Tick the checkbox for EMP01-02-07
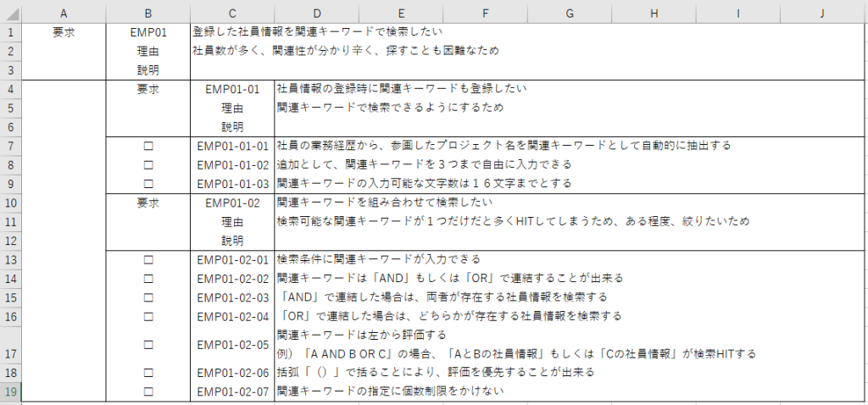Screen dimensions: 868x405 pos(147,391)
